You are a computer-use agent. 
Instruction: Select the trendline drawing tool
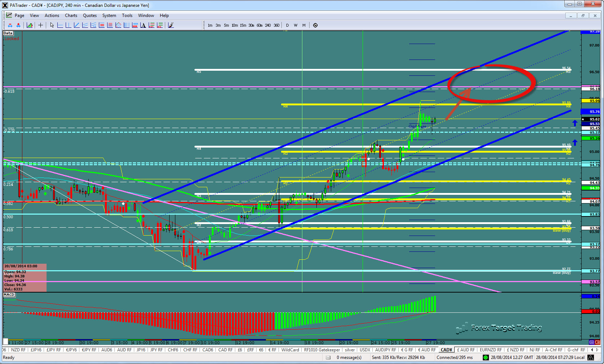(x=76, y=25)
